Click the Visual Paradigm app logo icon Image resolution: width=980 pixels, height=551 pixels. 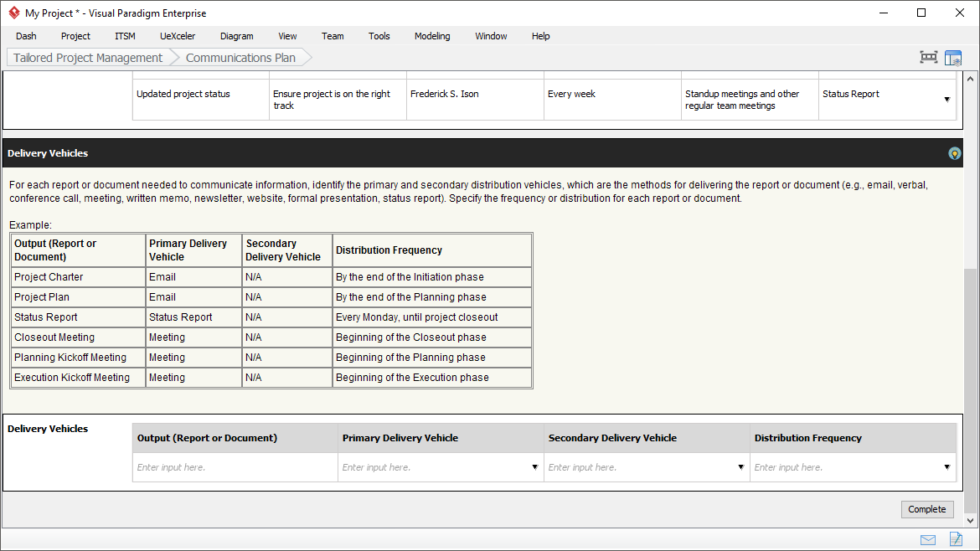[x=13, y=13]
